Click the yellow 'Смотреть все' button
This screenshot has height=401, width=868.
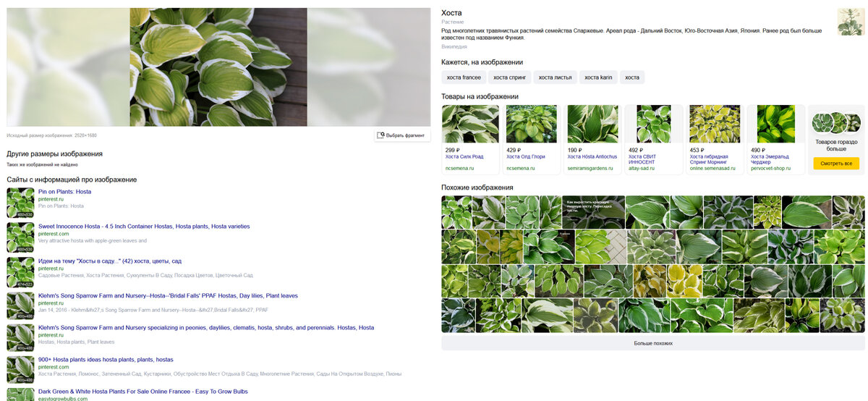tap(835, 164)
